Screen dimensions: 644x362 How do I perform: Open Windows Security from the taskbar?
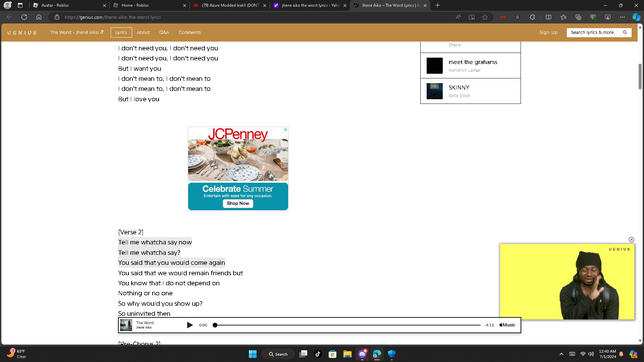(392, 354)
